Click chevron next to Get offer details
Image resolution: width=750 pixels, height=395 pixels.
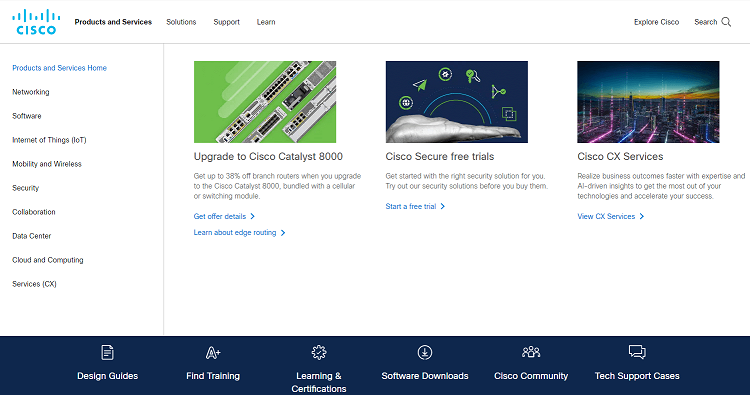pyautogui.click(x=253, y=217)
